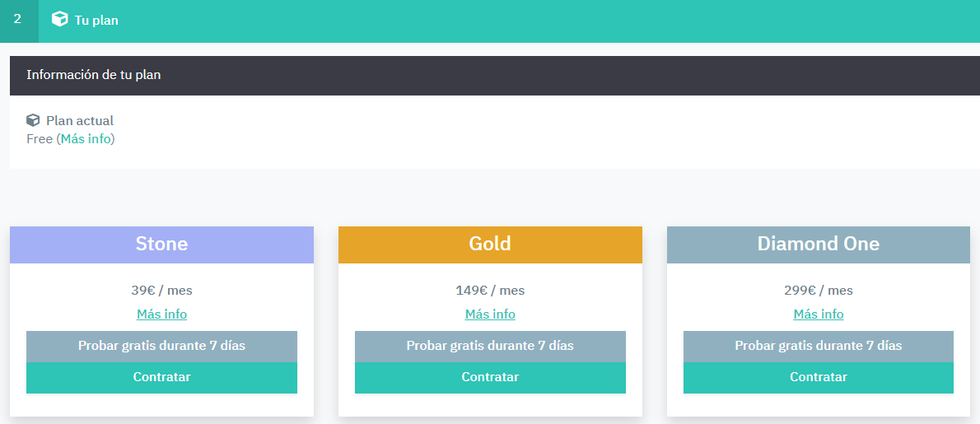
Task: Click the Tu plan section title
Action: coord(96,20)
